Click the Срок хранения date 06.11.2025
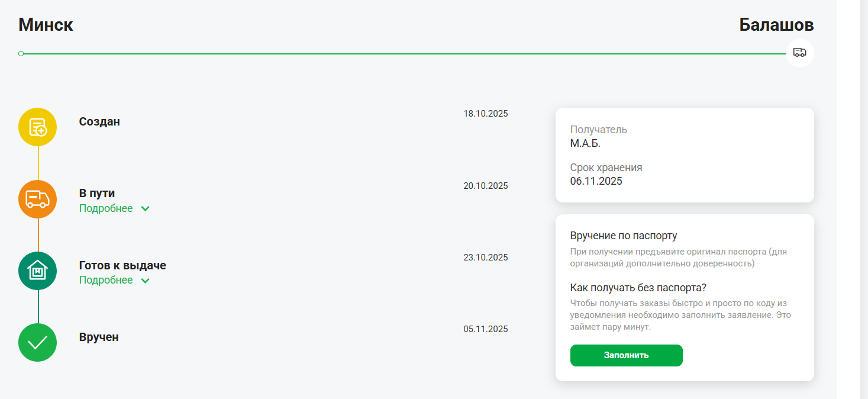This screenshot has height=399, width=868. click(596, 181)
